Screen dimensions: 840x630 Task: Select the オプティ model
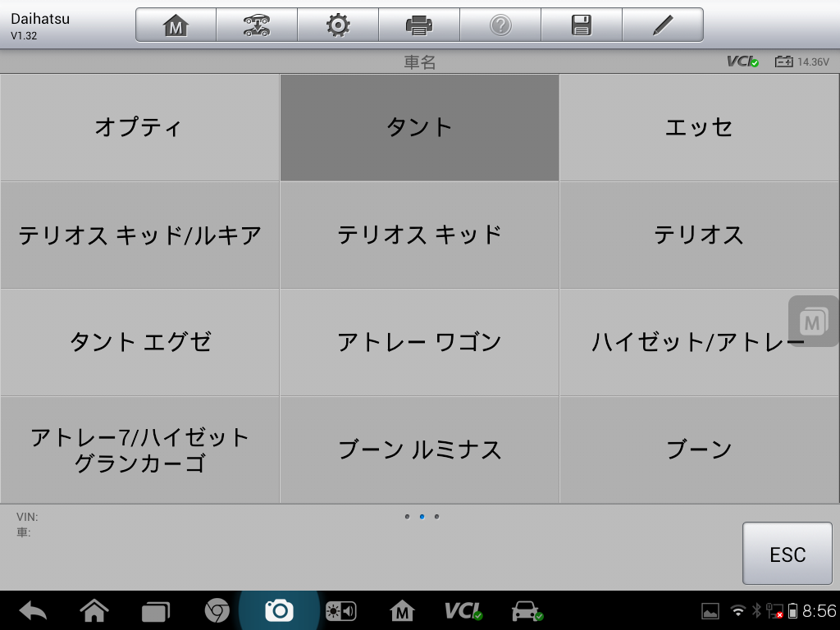coord(139,127)
